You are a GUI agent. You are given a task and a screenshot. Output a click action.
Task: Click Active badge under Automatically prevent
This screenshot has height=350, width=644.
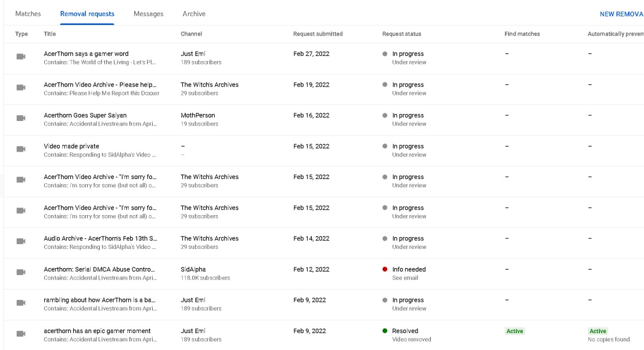(598, 331)
